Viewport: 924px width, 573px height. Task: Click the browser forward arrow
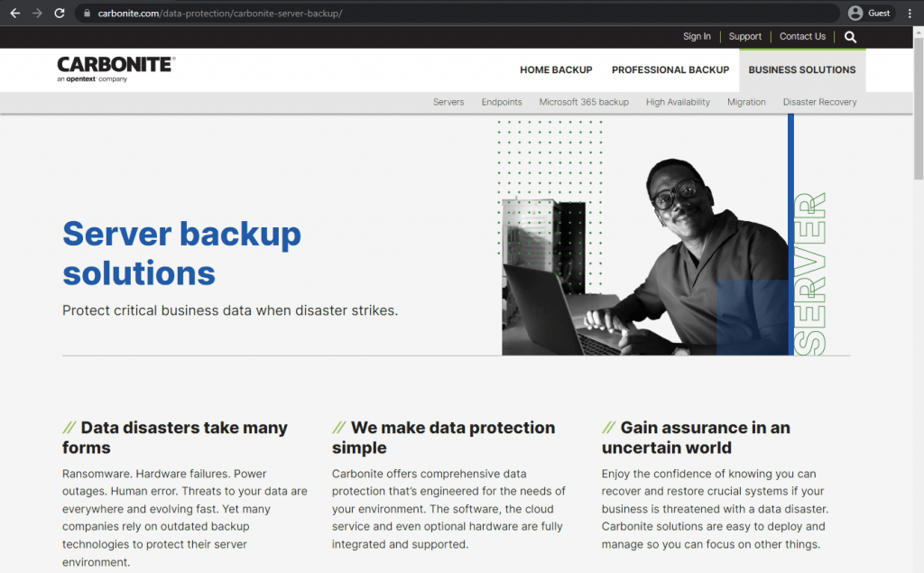coord(37,13)
